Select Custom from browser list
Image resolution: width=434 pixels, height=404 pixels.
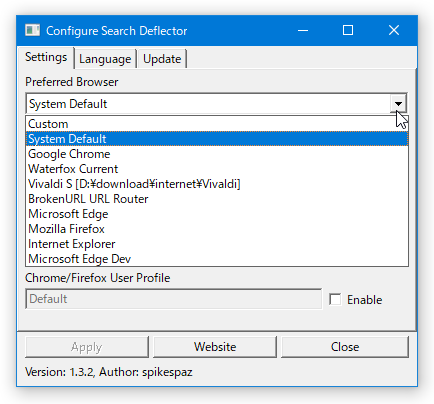[x=217, y=124]
